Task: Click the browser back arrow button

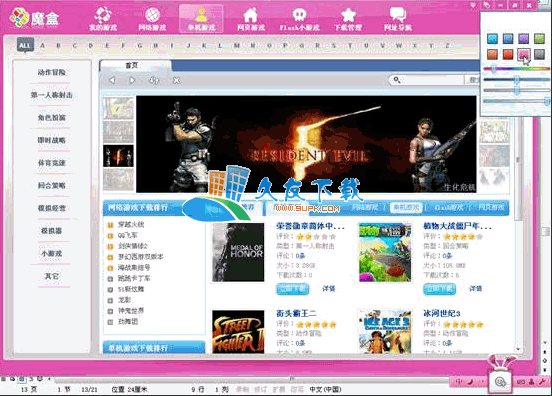Action: pyautogui.click(x=112, y=80)
